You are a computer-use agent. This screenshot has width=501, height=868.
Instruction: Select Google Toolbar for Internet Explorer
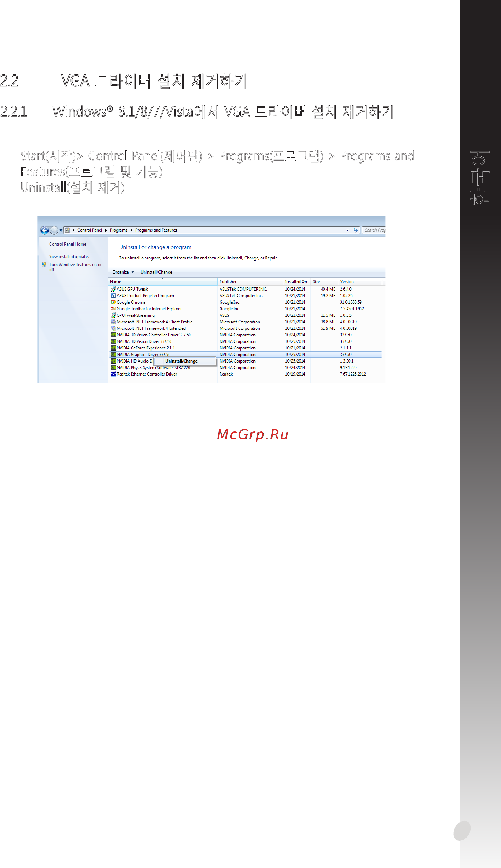245,309
